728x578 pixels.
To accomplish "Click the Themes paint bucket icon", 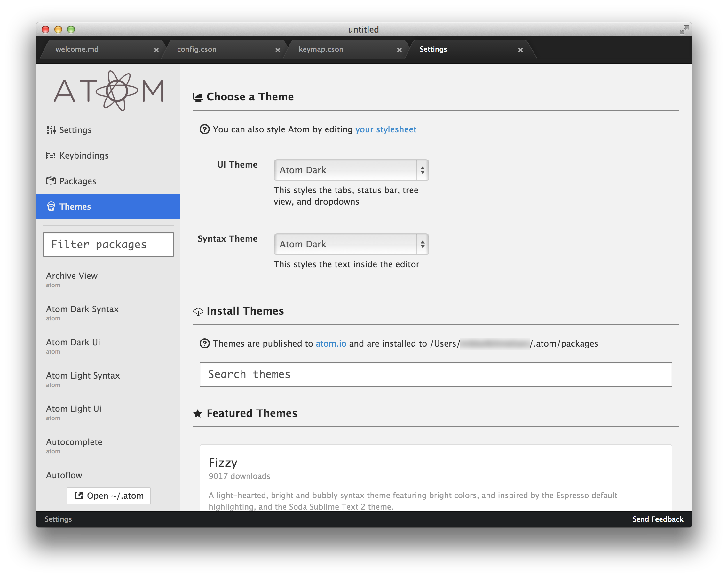I will point(51,207).
